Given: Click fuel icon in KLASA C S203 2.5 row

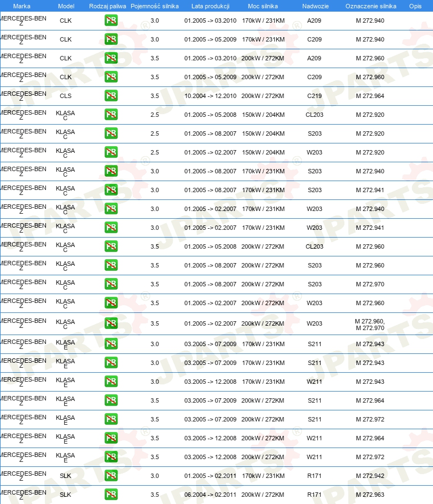Looking at the screenshot, I should pyautogui.click(x=111, y=133).
